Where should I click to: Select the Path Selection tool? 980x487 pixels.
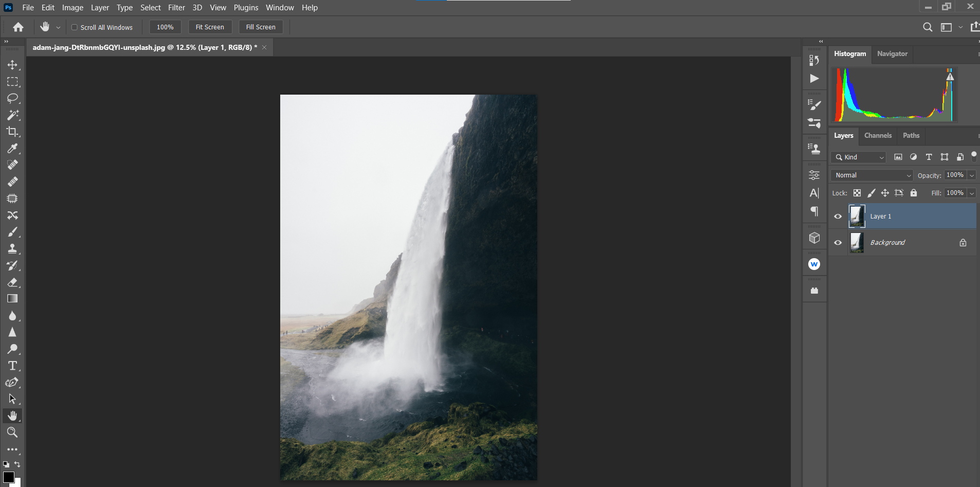pyautogui.click(x=12, y=399)
